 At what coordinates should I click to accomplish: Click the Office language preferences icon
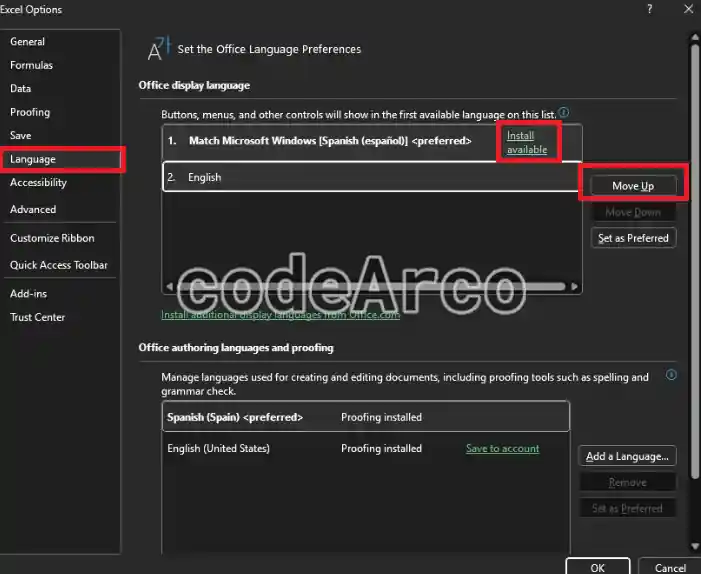pos(159,48)
